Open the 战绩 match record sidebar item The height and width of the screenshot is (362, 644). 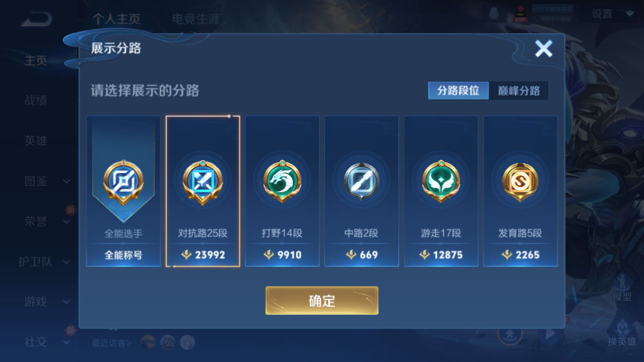36,101
